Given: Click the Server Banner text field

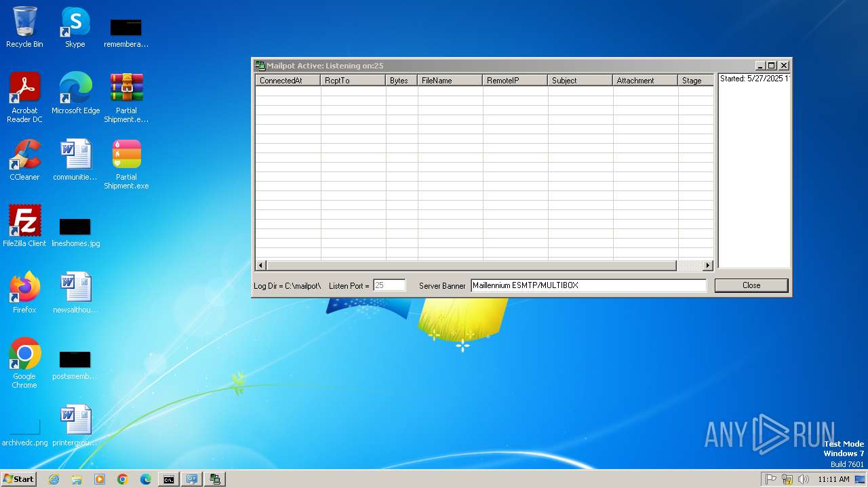Looking at the screenshot, I should (x=589, y=285).
